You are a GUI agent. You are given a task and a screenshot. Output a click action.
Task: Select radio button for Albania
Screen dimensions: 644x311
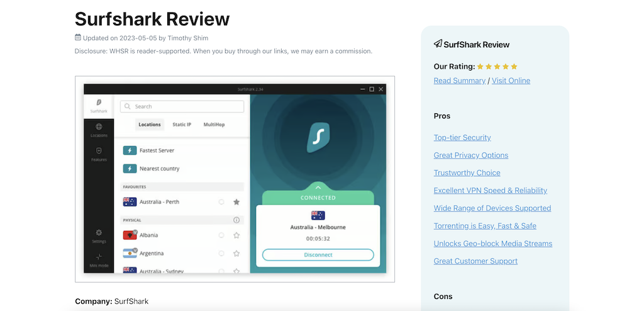[221, 235]
